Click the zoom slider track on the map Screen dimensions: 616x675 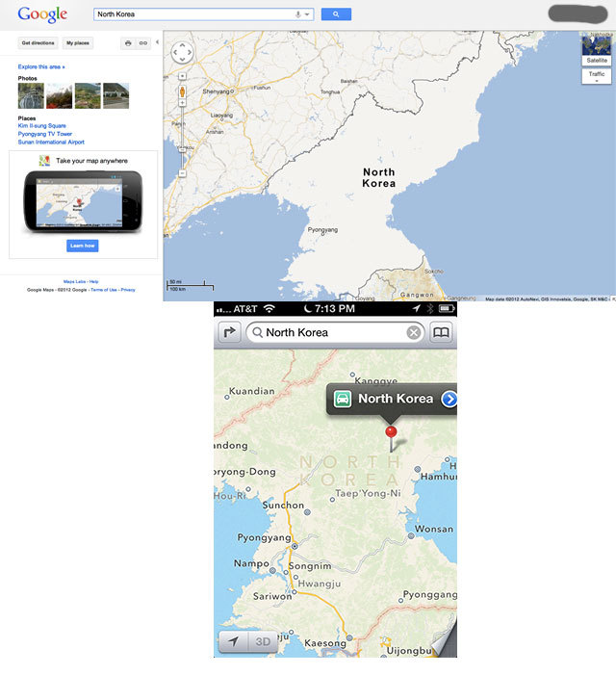(182, 136)
